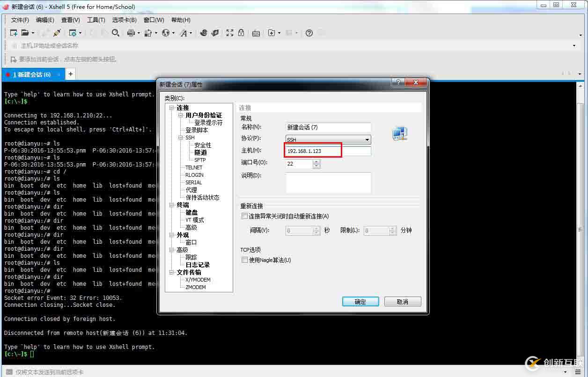588x377 pixels.
Task: Select 隧道 in the category tree
Action: [x=200, y=152]
